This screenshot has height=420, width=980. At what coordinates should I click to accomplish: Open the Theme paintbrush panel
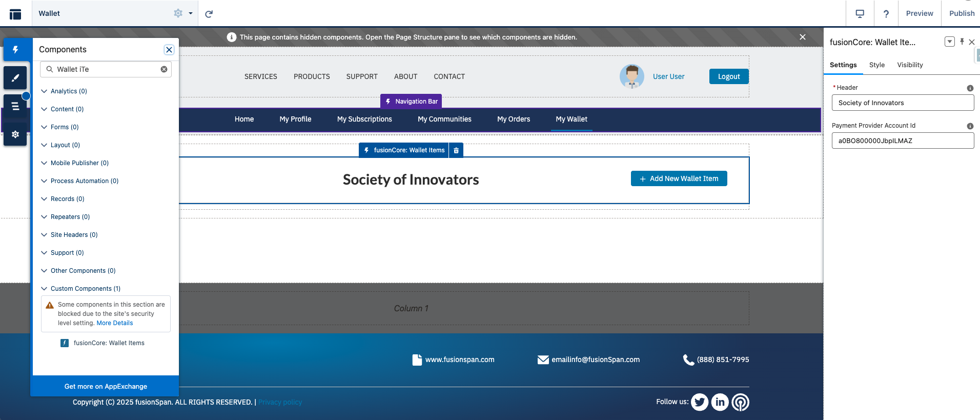[15, 78]
